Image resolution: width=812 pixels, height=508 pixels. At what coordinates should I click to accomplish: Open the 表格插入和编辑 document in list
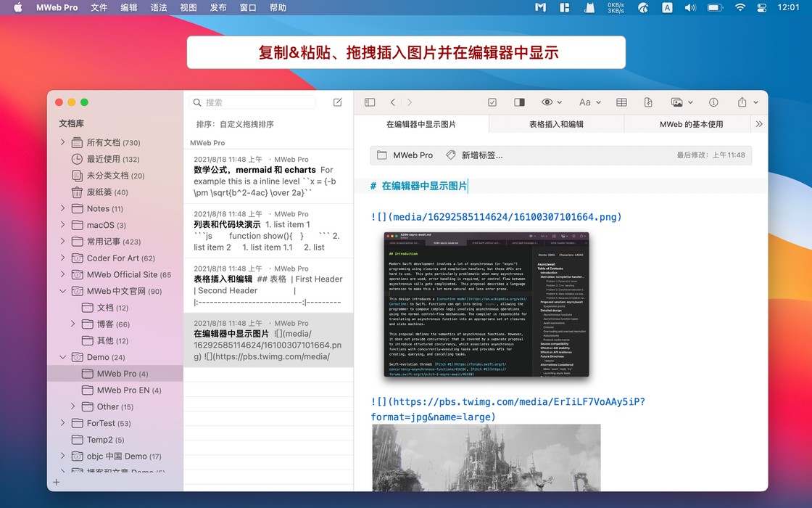[268, 286]
